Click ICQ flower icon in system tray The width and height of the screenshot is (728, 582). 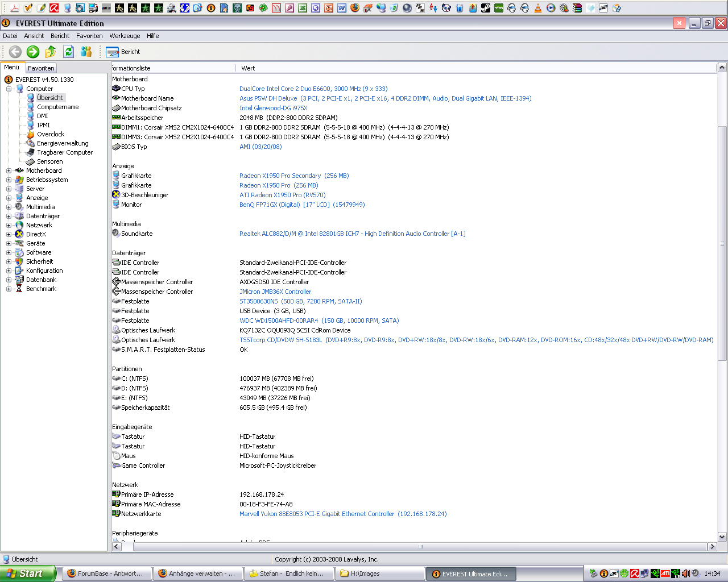[624, 573]
